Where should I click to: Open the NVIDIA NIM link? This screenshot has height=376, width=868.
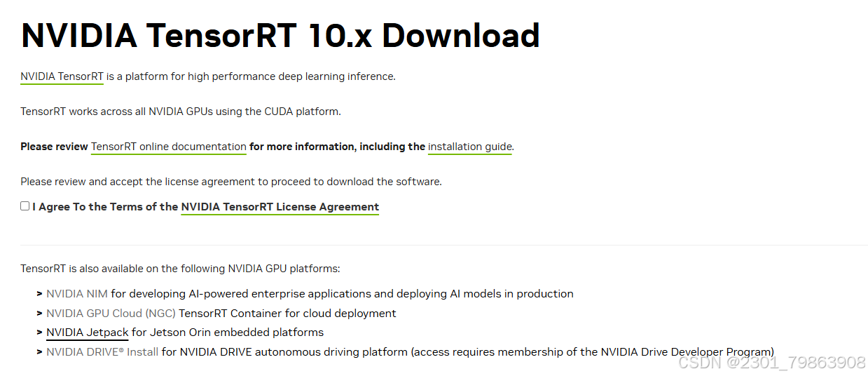[77, 294]
